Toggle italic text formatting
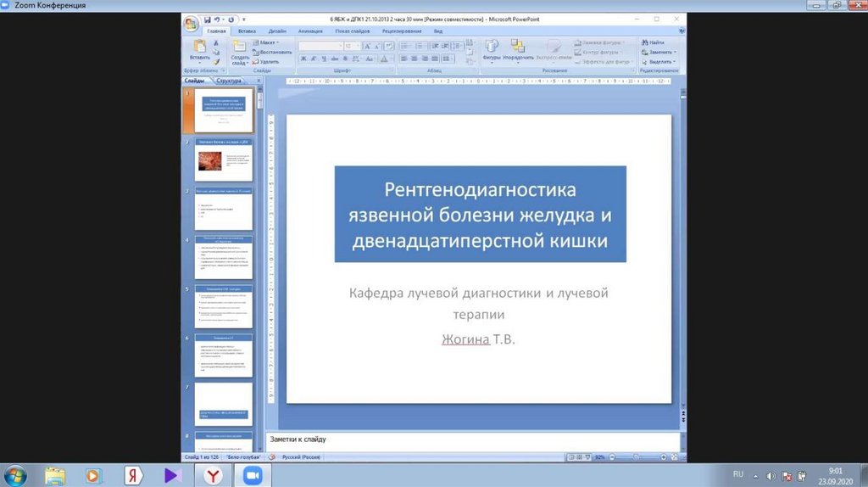This screenshot has height=487, width=868. (x=313, y=59)
